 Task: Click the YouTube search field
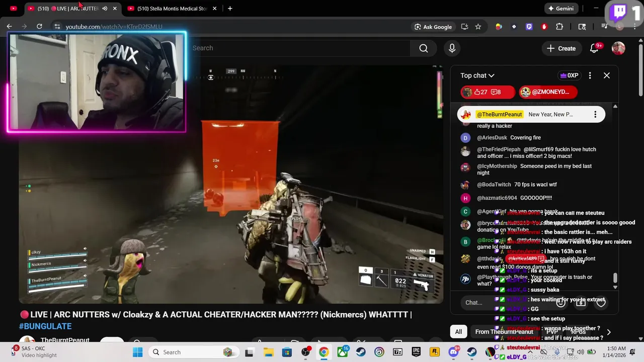pyautogui.click(x=300, y=48)
